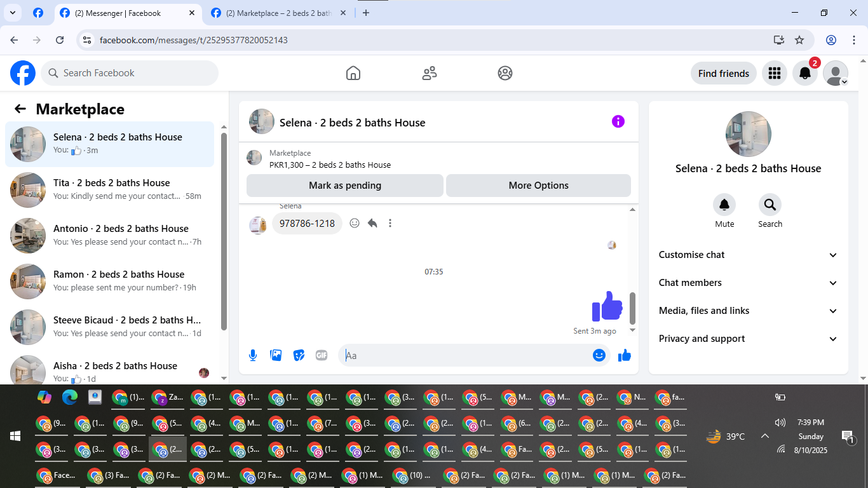The image size is (868, 488).
Task: Attach a file using photo icon
Action: (x=276, y=355)
